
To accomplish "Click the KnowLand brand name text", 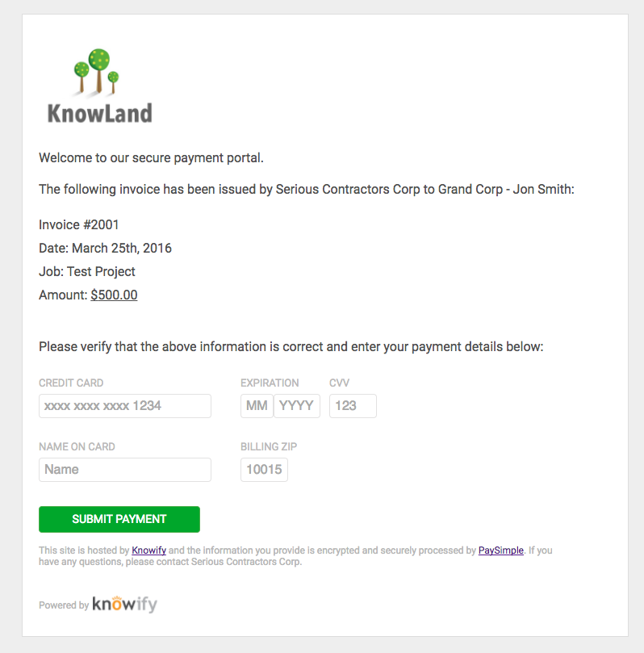I will coord(100,113).
